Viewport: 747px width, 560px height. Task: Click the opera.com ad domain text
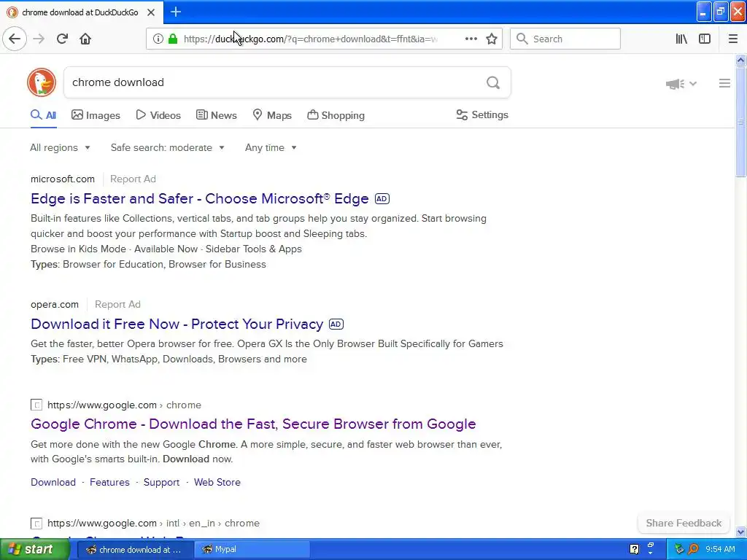pos(54,304)
